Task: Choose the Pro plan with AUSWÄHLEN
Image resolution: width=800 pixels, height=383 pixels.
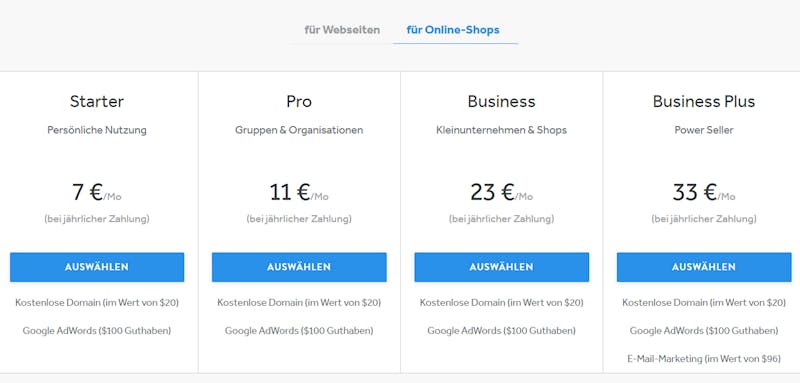Action: (299, 267)
